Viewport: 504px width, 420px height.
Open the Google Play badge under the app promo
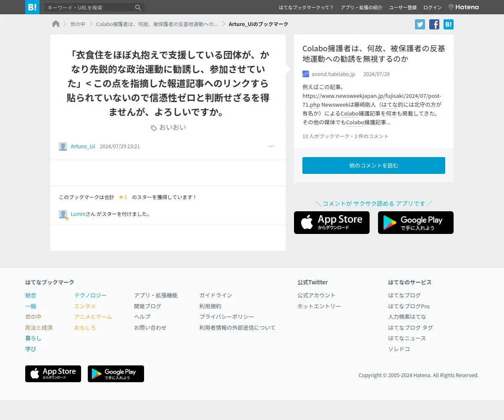(x=416, y=223)
